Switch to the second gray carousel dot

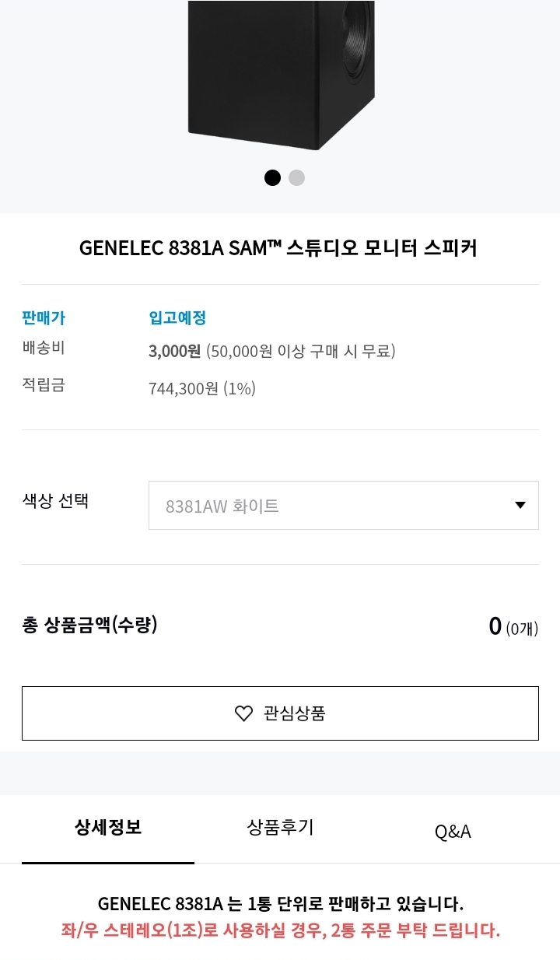tap(296, 177)
